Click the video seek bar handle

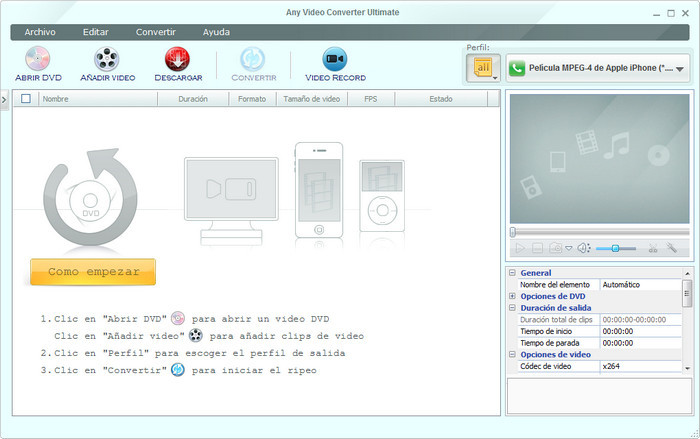(x=513, y=232)
